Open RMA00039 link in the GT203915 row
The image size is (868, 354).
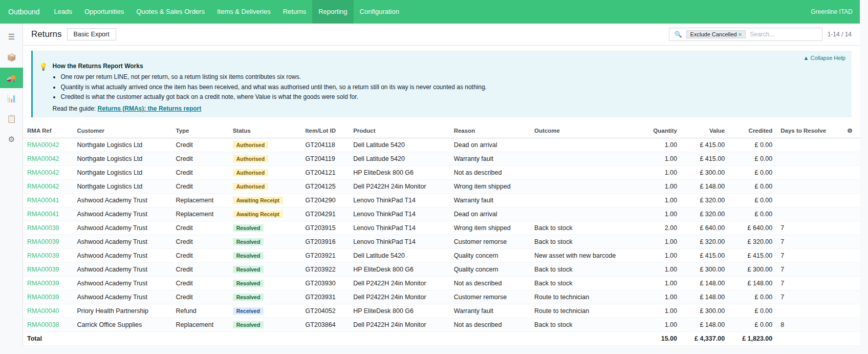click(43, 228)
